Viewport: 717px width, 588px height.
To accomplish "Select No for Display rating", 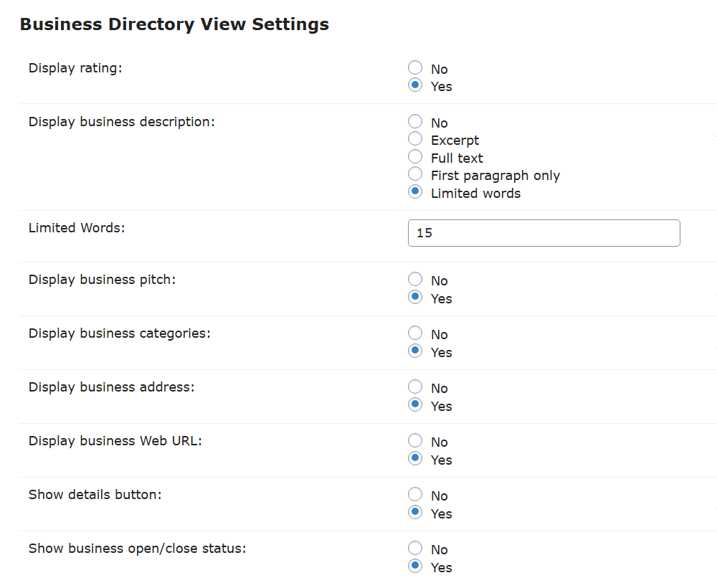I will [415, 68].
